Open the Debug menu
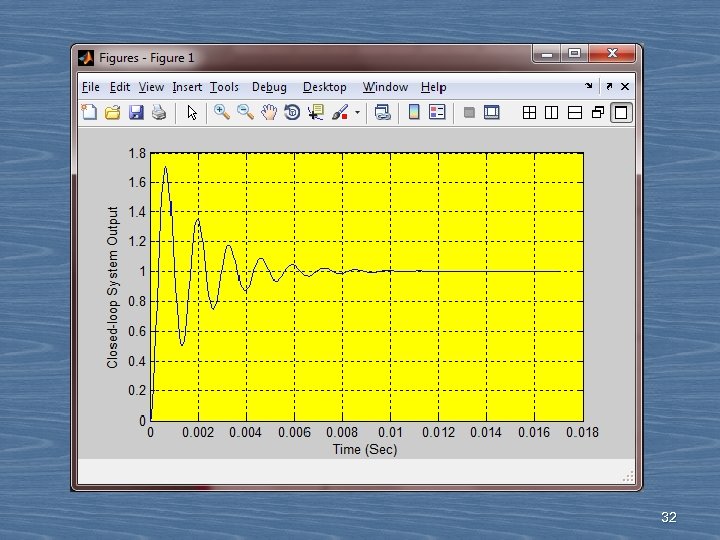 point(269,87)
